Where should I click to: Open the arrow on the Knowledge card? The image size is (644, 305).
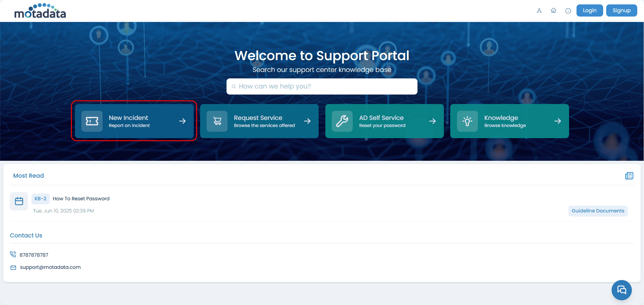pyautogui.click(x=558, y=121)
